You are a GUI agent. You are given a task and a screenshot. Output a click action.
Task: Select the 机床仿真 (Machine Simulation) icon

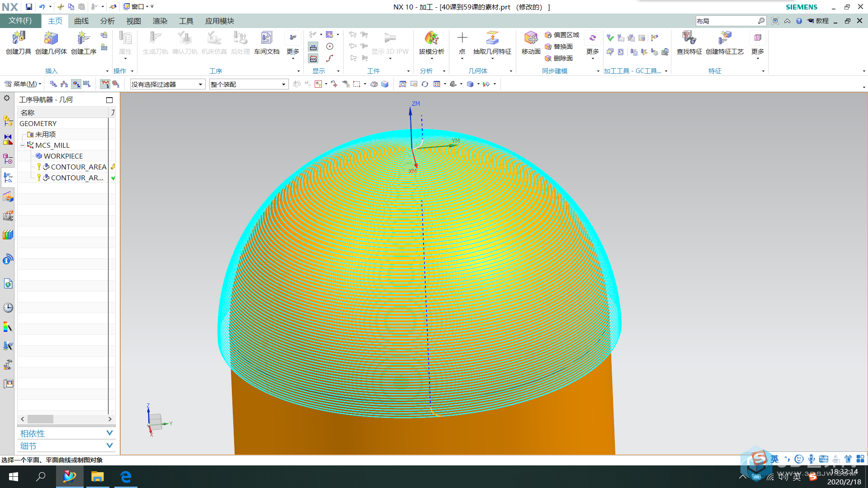[213, 42]
